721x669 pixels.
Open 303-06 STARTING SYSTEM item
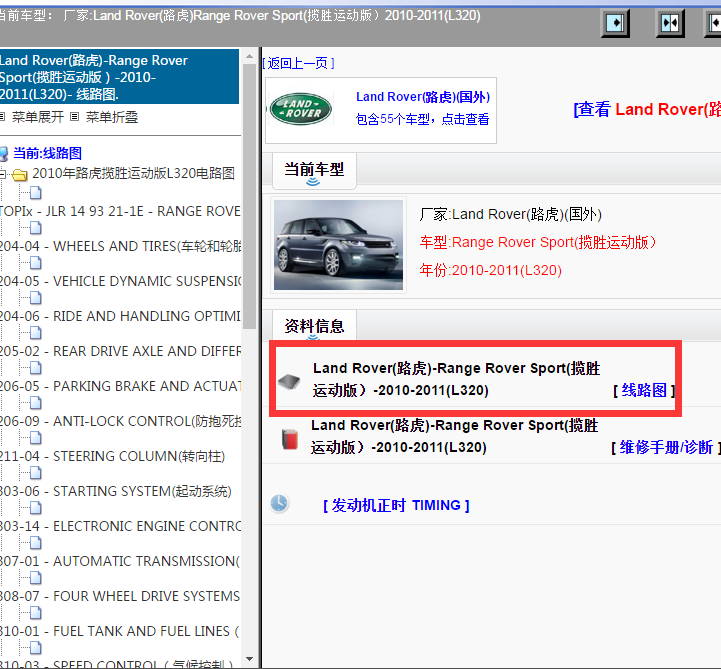pyautogui.click(x=116, y=492)
